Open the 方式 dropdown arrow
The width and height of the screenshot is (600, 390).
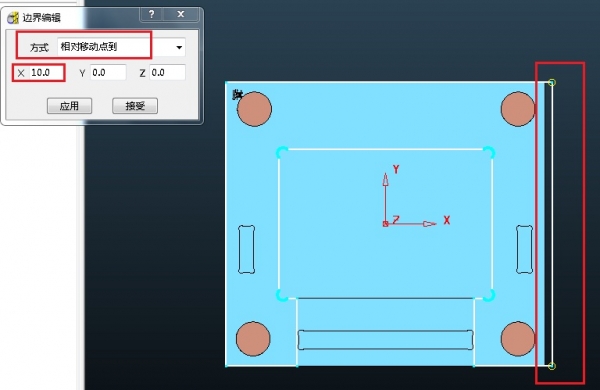pos(179,47)
